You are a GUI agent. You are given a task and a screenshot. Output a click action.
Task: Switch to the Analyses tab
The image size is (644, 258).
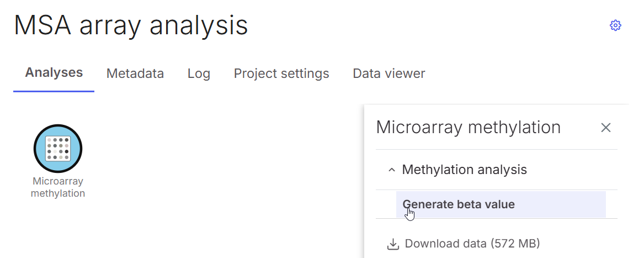click(x=54, y=72)
